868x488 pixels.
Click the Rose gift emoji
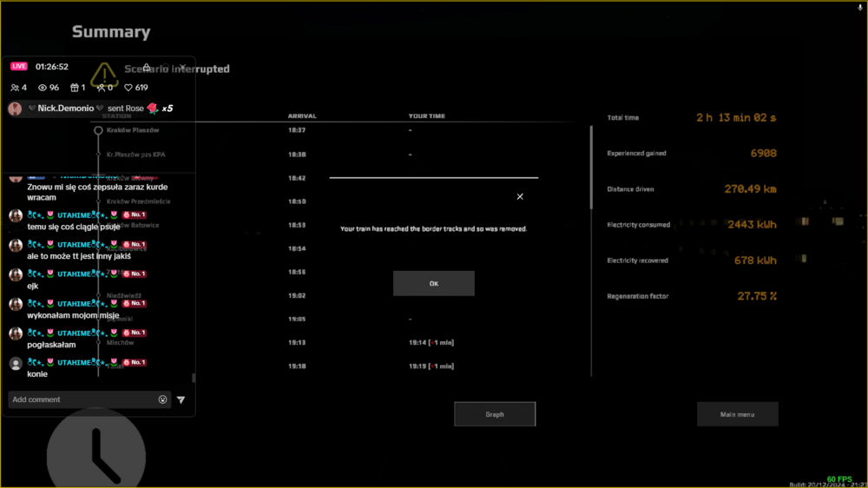point(153,108)
